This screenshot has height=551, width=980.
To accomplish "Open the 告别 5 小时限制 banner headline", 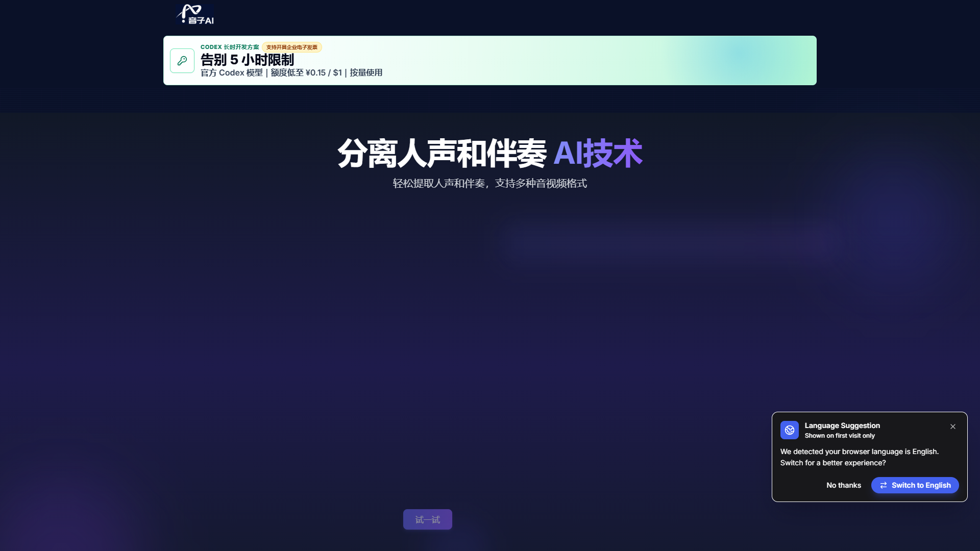I will (x=247, y=60).
